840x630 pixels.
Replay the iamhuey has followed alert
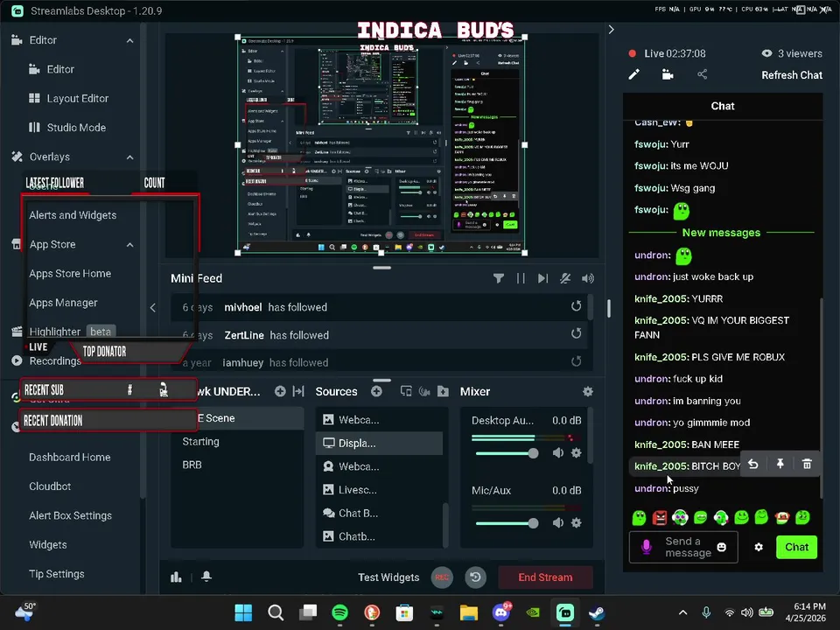(x=576, y=361)
